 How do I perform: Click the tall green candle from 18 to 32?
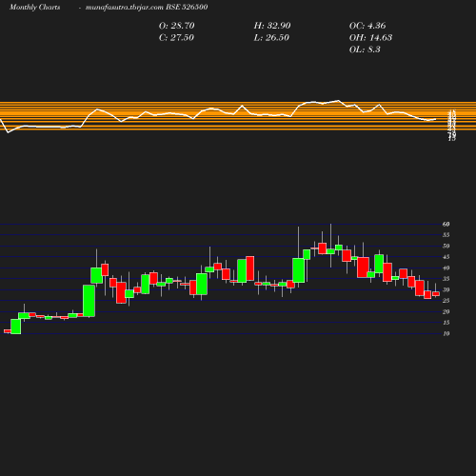point(89,301)
